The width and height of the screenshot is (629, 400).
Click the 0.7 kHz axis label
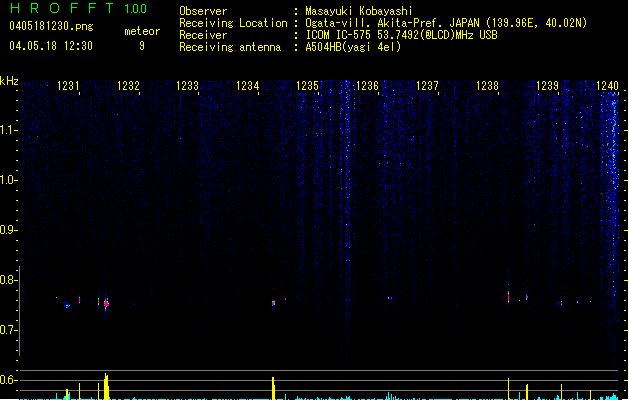(8, 330)
